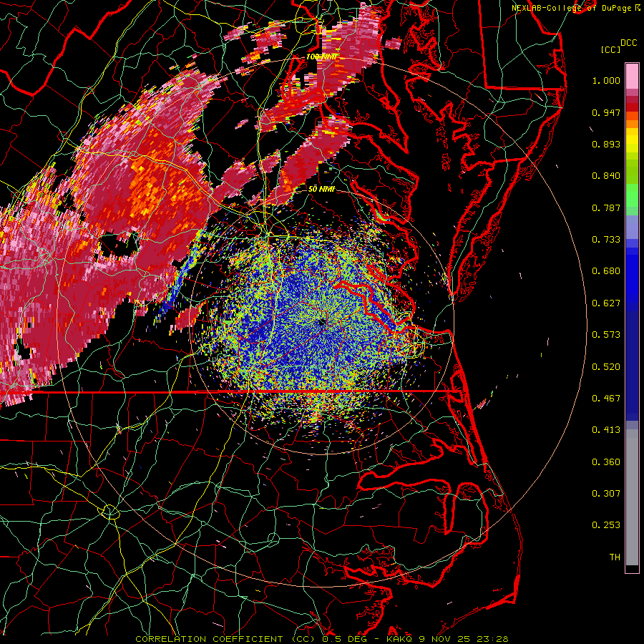Click the CORRELATION COEFFICIENT (CC) caption text
Image resolution: width=644 pixels, height=644 pixels.
tap(225, 639)
